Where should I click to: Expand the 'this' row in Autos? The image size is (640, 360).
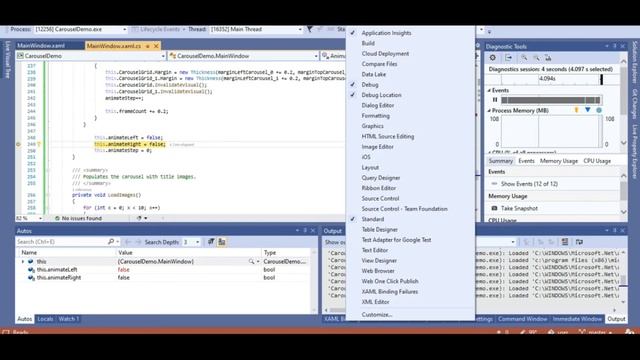pos(23,262)
